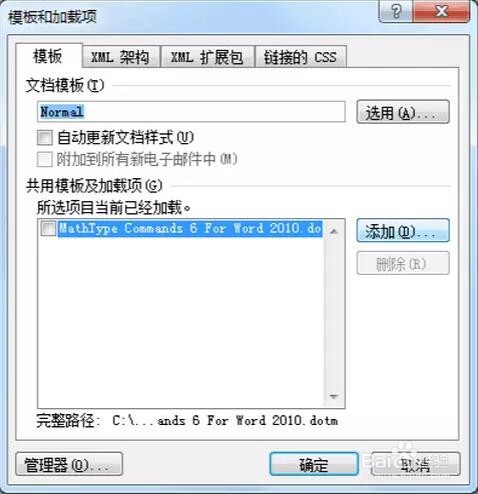Select the MathType Commands 6 list item

coord(190,229)
